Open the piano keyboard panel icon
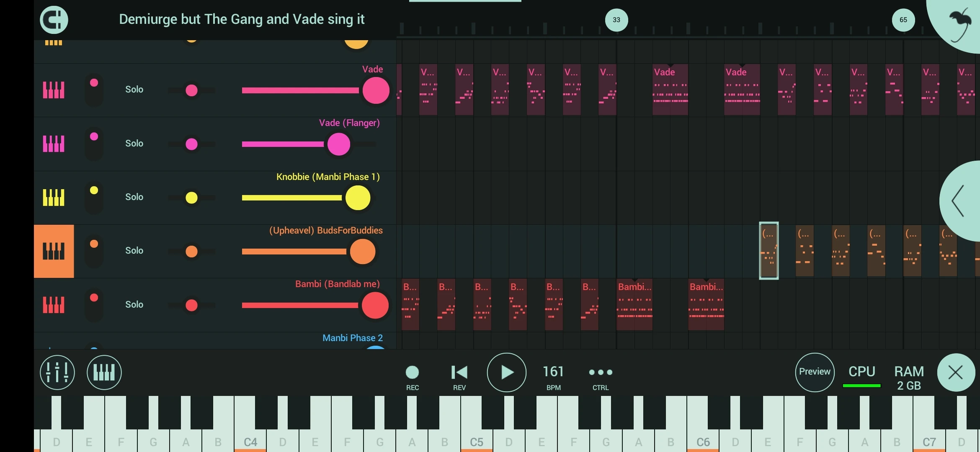The width and height of the screenshot is (980, 452). tap(104, 372)
